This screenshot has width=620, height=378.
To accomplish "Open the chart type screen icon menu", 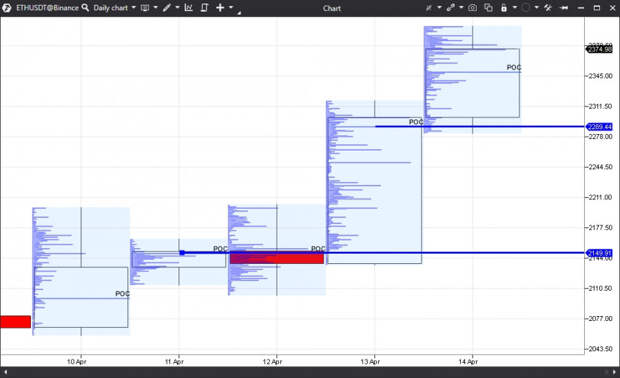I will 145,8.
